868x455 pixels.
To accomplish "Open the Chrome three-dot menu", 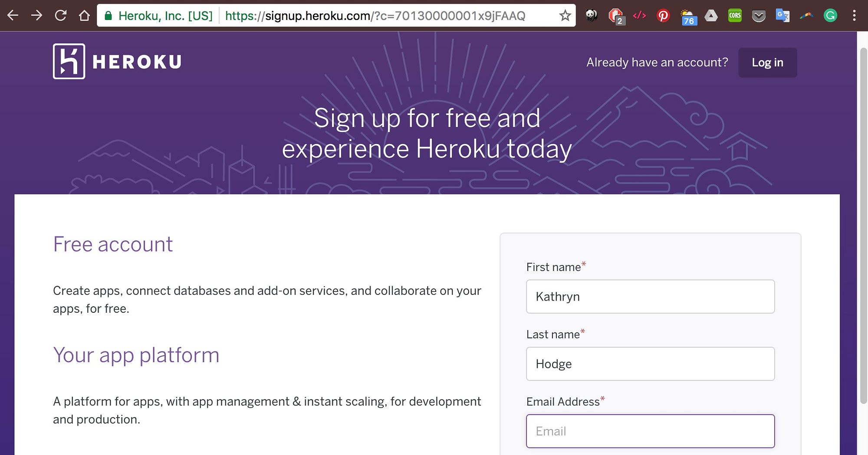I will pyautogui.click(x=854, y=16).
